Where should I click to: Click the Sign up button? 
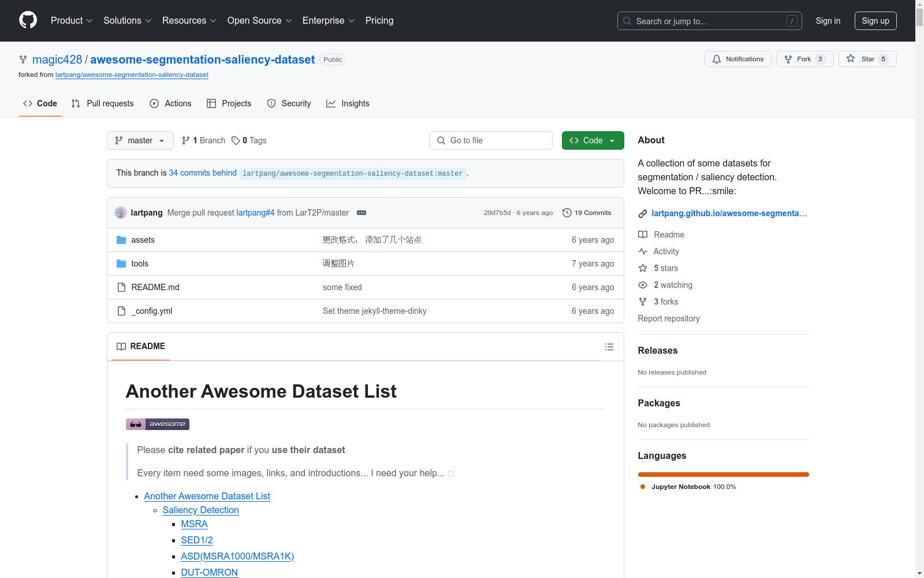click(x=875, y=21)
